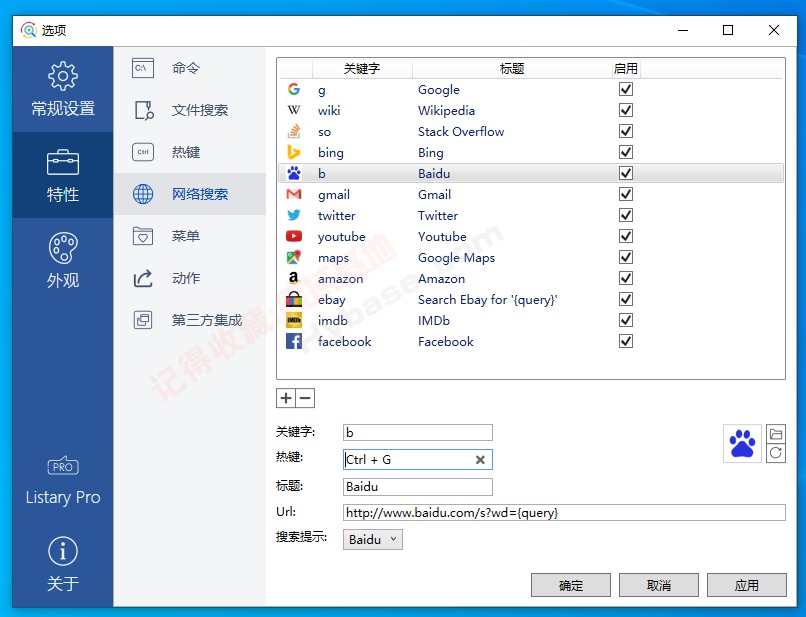Open the 关于 info section
Image resolution: width=806 pixels, height=617 pixels.
click(x=63, y=564)
